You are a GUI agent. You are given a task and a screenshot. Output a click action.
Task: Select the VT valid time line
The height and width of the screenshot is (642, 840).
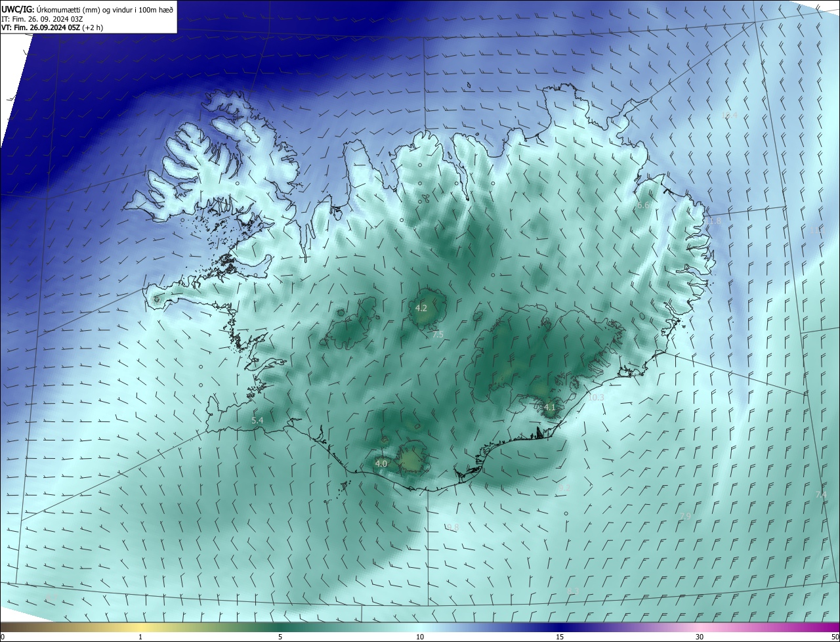coord(52,28)
